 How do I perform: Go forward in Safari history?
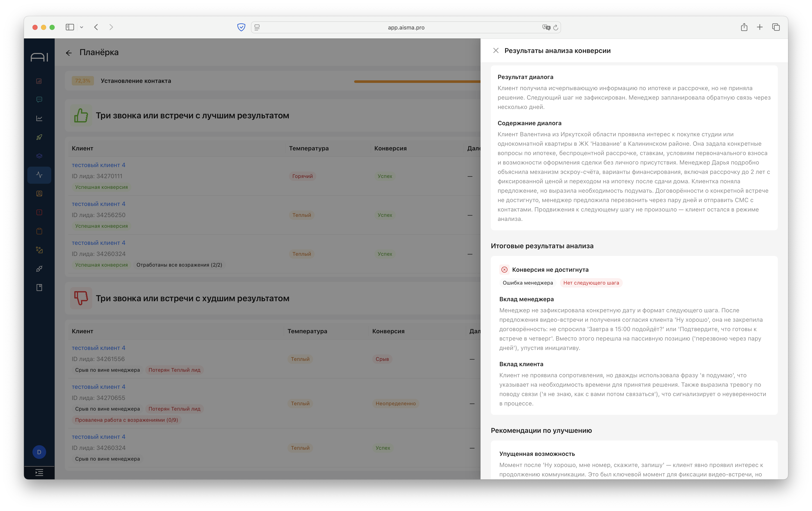point(111,27)
